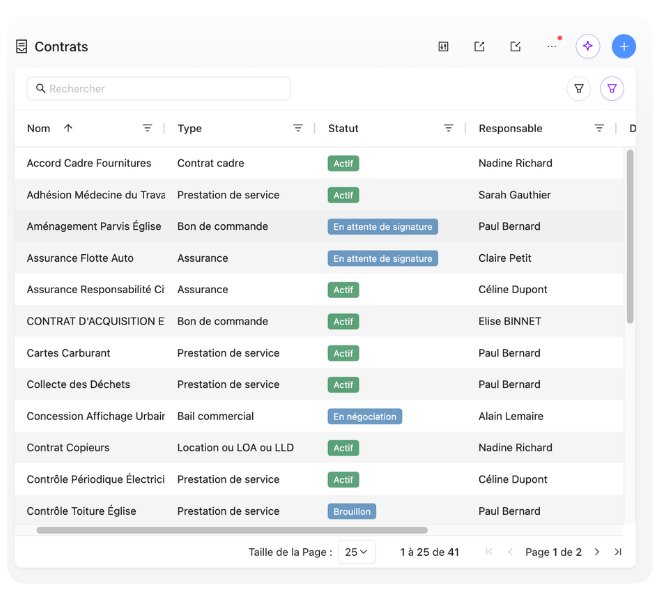The image size is (660, 600).
Task: Open the column settings icon in header
Action: (443, 46)
